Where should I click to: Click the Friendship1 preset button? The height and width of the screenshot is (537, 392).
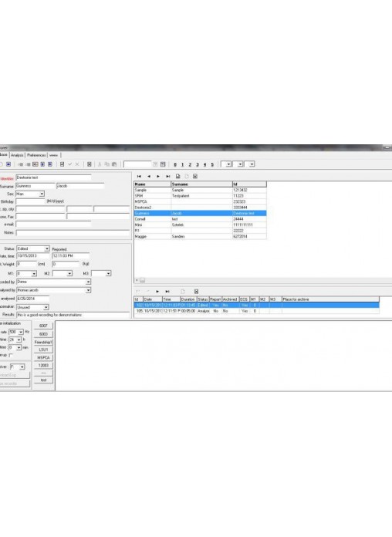43,342
